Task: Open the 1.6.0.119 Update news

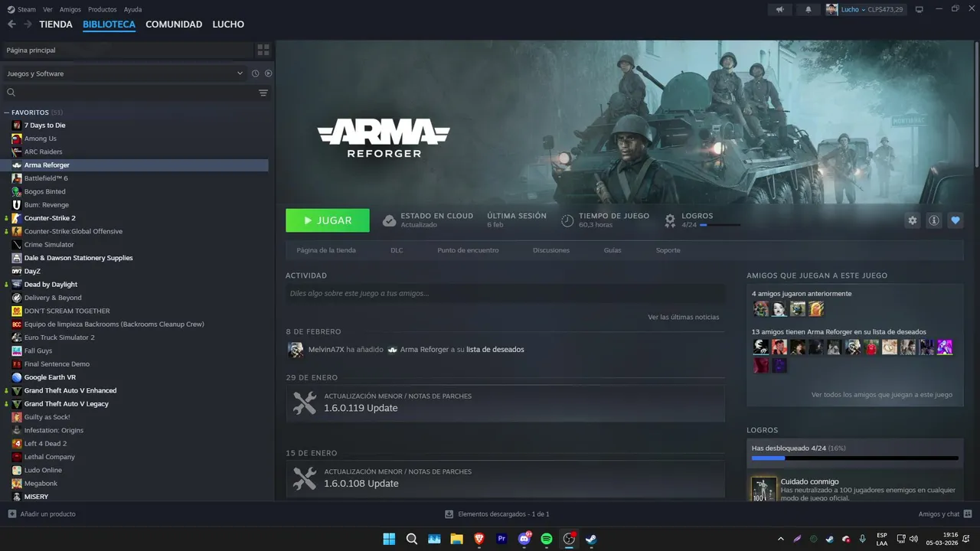Action: point(505,403)
